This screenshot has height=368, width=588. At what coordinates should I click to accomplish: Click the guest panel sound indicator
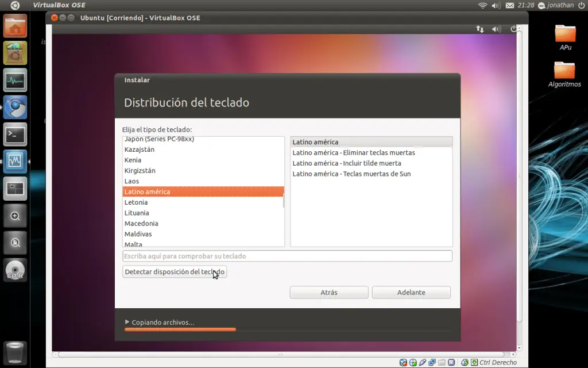point(497,29)
